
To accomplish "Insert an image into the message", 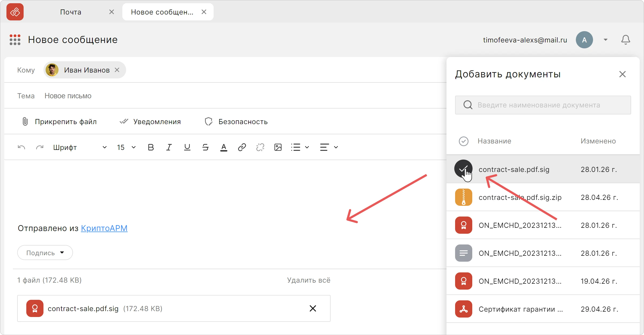I will 278,147.
